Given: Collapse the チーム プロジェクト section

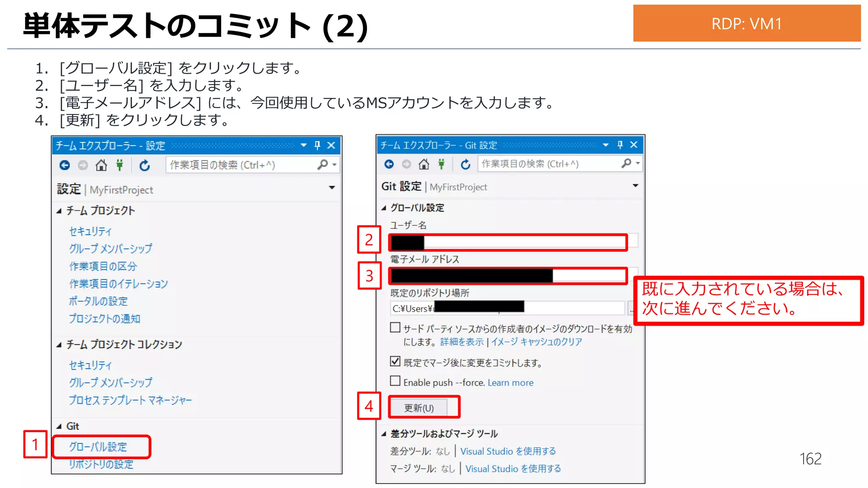Looking at the screenshot, I should coord(59,211).
